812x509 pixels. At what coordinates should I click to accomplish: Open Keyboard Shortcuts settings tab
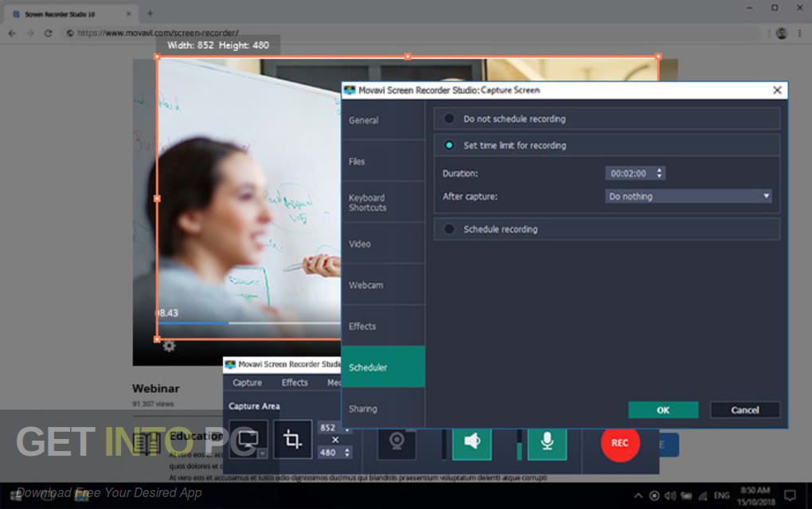pyautogui.click(x=383, y=203)
